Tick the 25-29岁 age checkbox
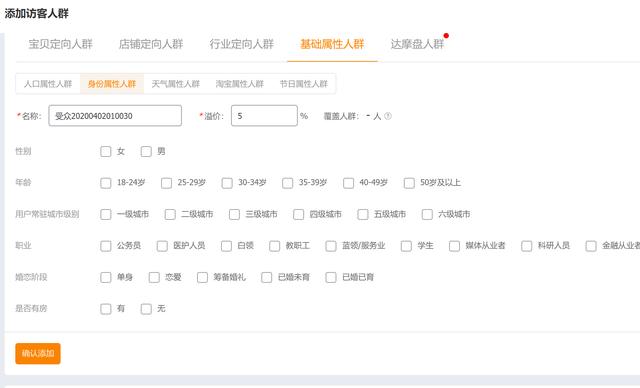 click(166, 183)
